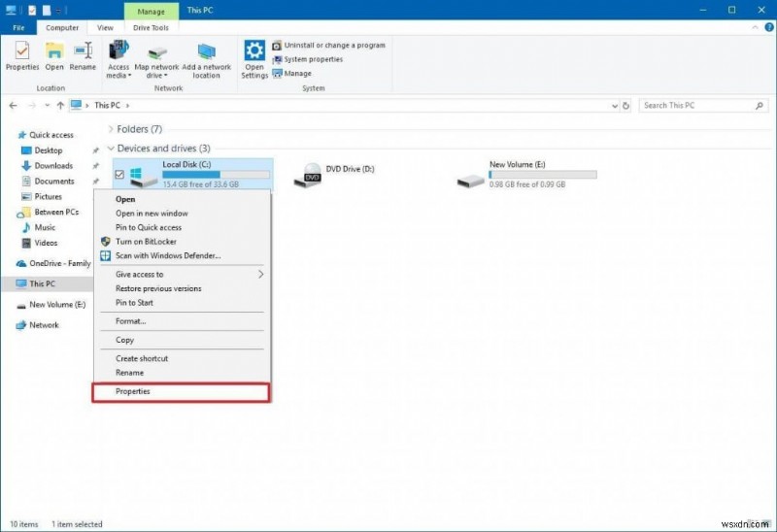The height and width of the screenshot is (532, 777).
Task: Choose Open in new window
Action: tap(182, 214)
